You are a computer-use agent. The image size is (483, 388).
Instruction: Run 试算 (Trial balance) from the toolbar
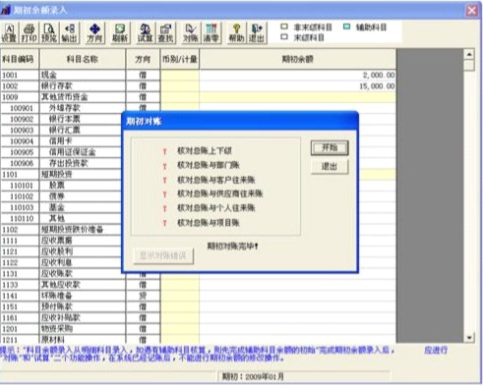(x=145, y=33)
